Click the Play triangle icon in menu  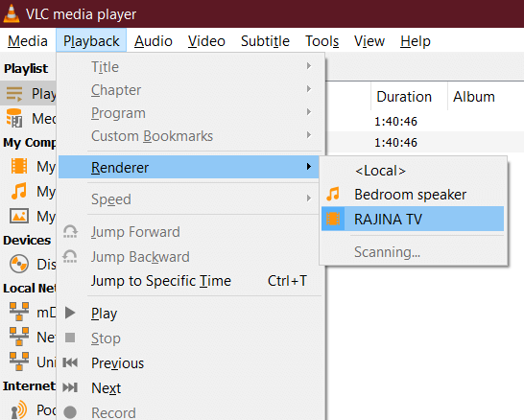(x=70, y=313)
